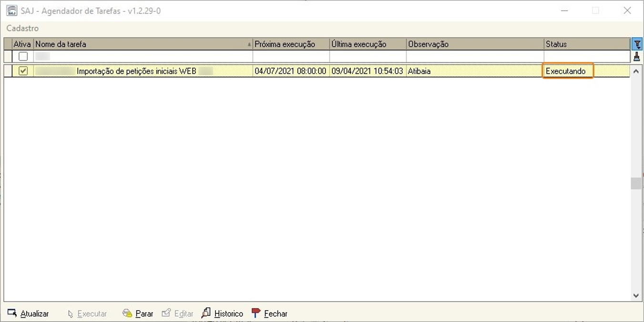Minimize the Agendador de Tarefas window
This screenshot has height=322, width=644.
pyautogui.click(x=564, y=10)
